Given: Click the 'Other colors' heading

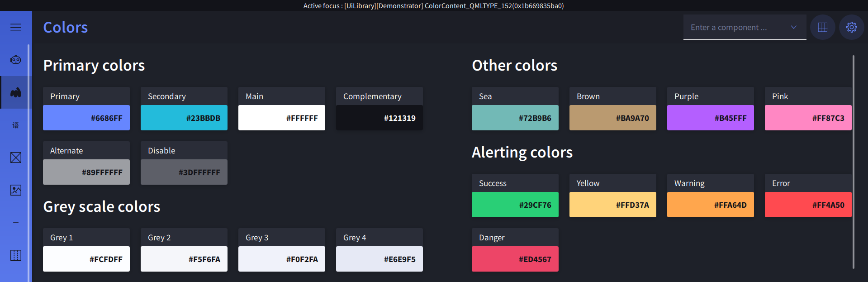Looking at the screenshot, I should point(515,66).
